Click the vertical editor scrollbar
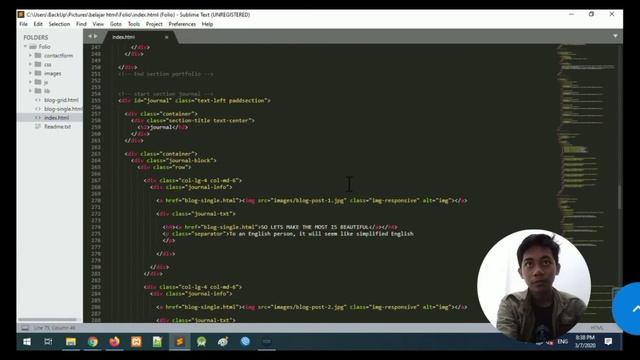The height and width of the screenshot is (360, 640). pos(620,197)
